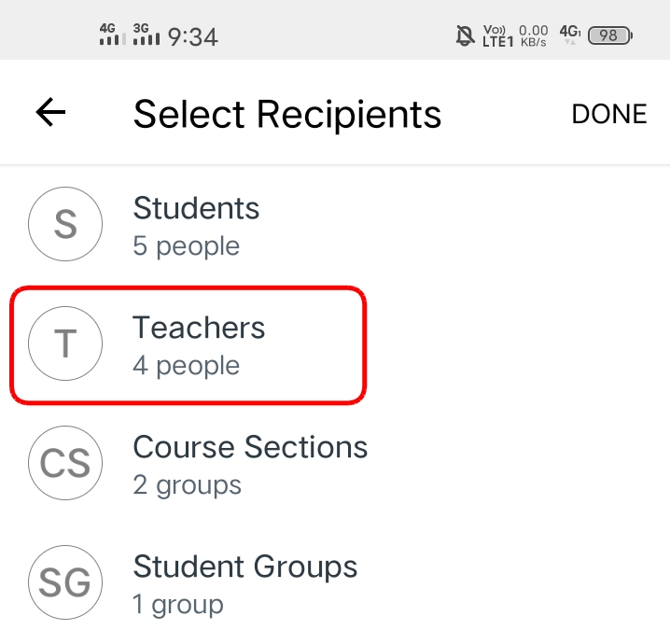Select the Students recipient label
Viewport: 670px width, 644px height.
point(196,207)
